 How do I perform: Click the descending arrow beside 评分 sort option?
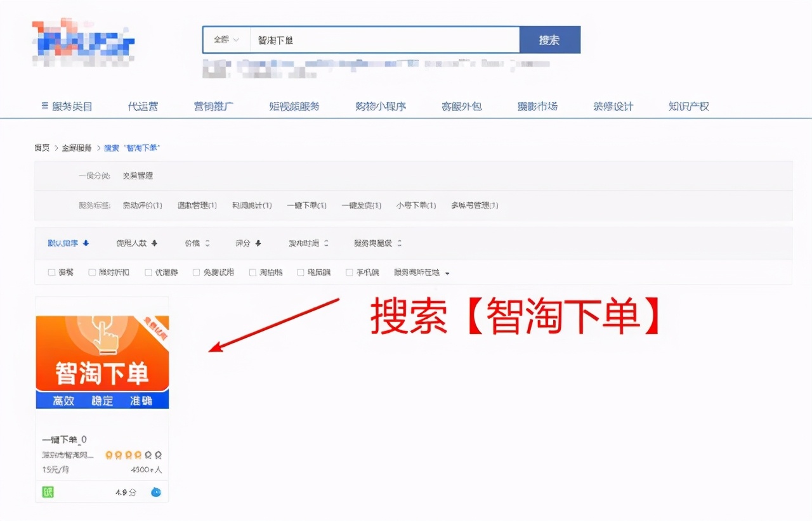(256, 242)
